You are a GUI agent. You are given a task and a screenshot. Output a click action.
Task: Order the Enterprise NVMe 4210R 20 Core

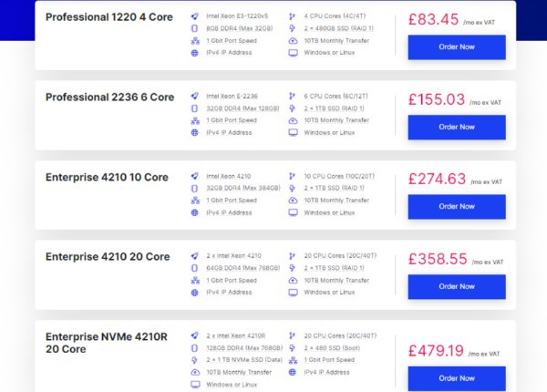point(457,378)
